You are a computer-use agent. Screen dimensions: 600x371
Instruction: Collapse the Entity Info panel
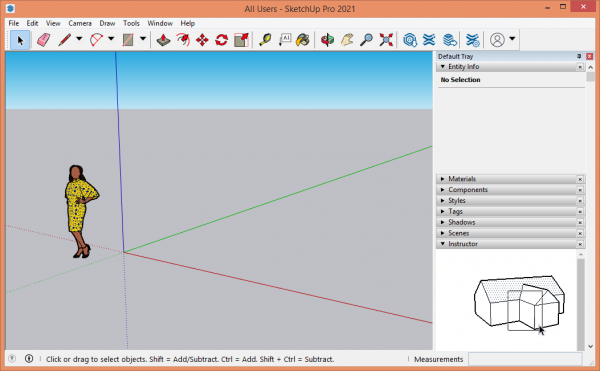[x=443, y=67]
